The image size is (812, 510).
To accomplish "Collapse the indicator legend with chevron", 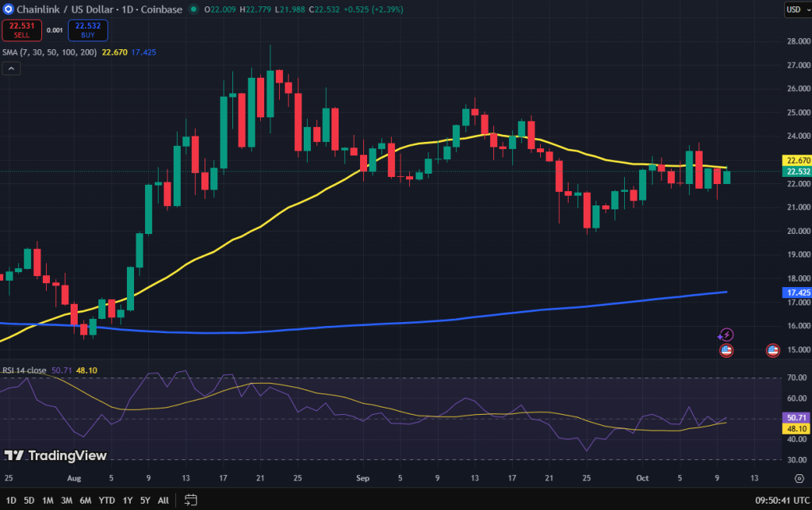I will click(x=12, y=69).
